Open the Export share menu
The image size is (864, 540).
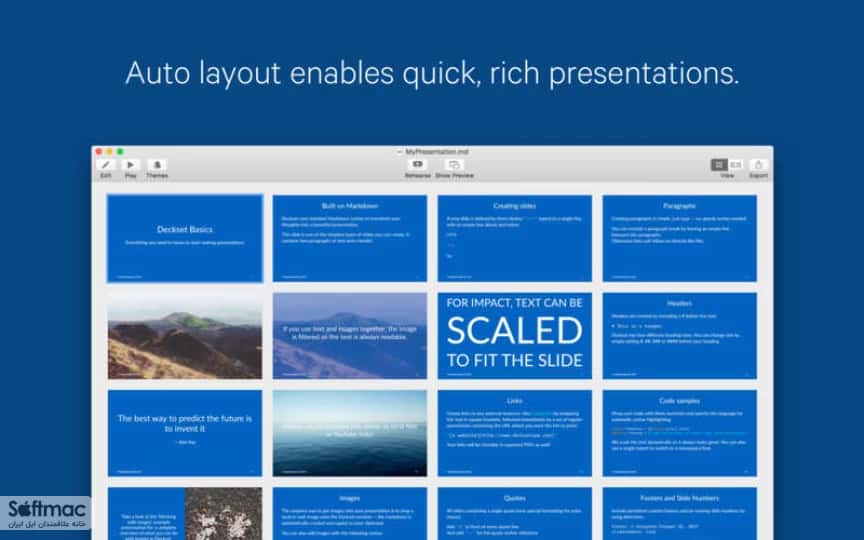coord(758,165)
